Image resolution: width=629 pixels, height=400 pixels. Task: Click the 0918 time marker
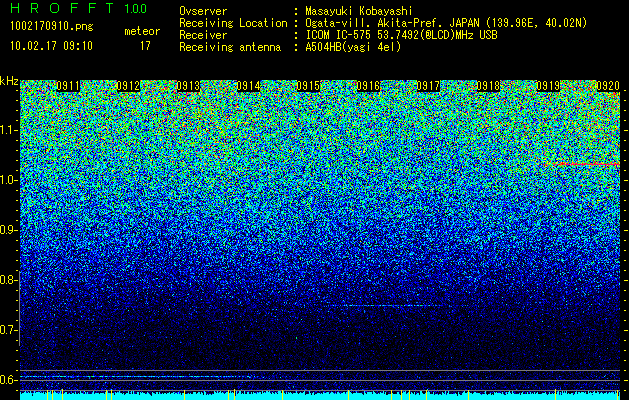(488, 86)
